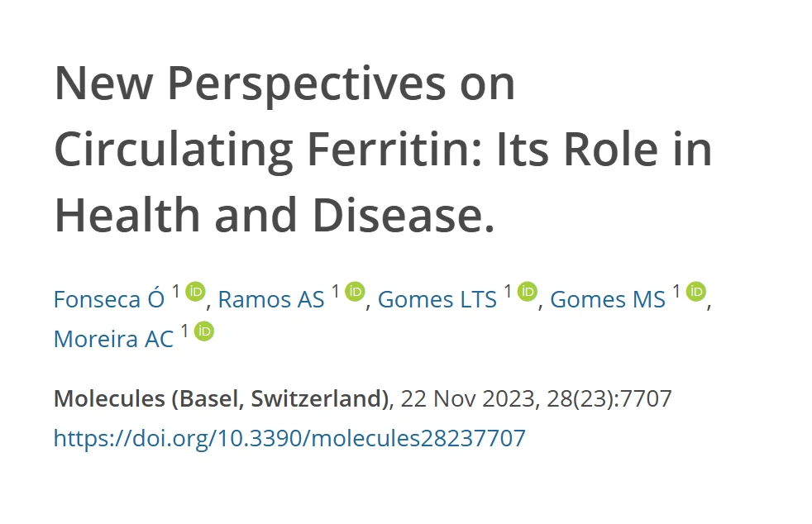
Task: Open author link Gomes LTS
Action: [x=437, y=299]
